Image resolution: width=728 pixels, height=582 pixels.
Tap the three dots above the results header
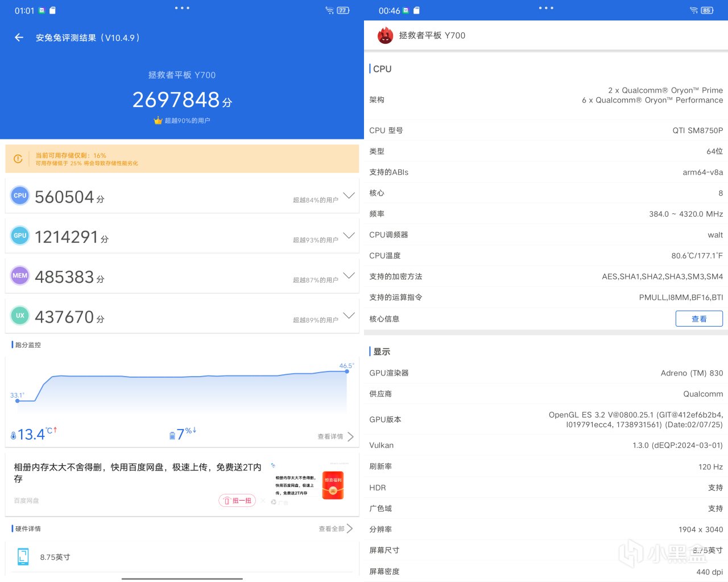click(x=182, y=8)
